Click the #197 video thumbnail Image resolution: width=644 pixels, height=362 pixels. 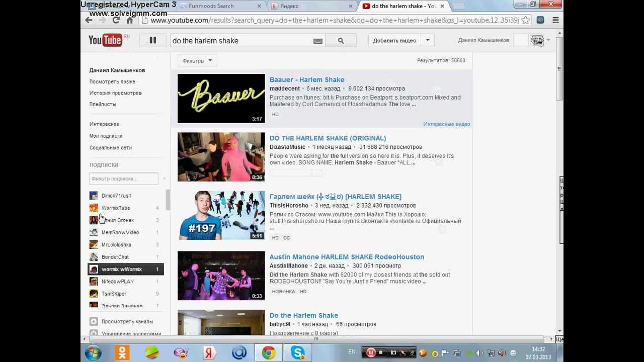[x=221, y=215]
